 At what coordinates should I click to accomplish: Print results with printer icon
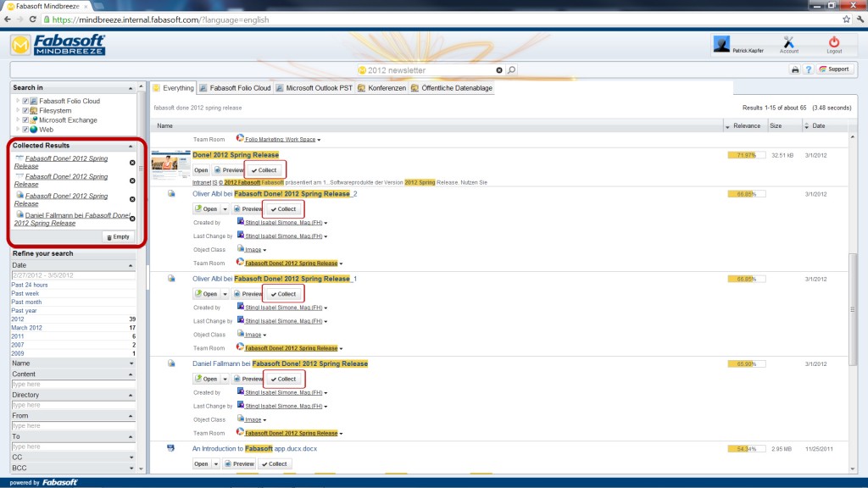click(x=795, y=69)
